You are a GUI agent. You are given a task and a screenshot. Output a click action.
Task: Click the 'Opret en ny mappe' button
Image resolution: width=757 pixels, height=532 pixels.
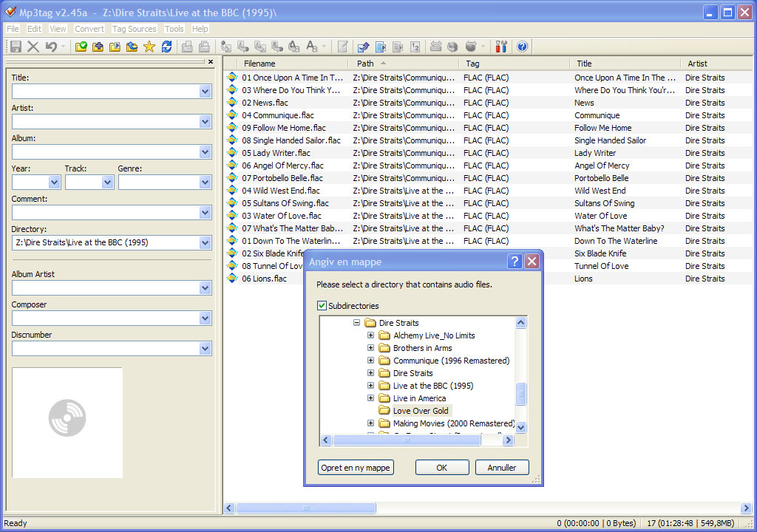click(x=356, y=467)
